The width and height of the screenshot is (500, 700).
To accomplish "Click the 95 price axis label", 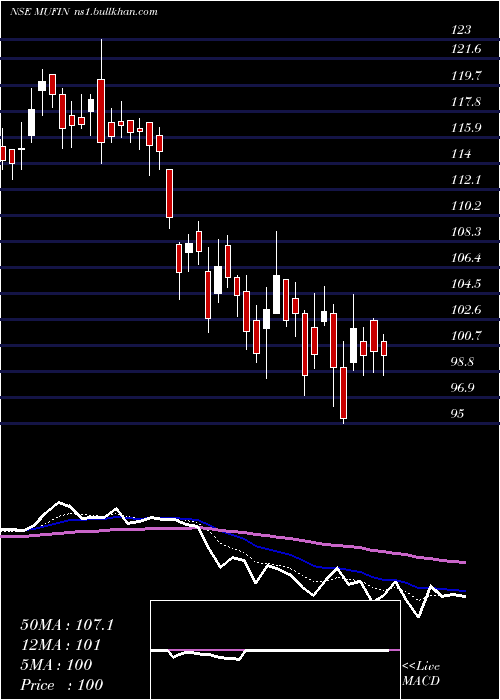I will pyautogui.click(x=458, y=413).
